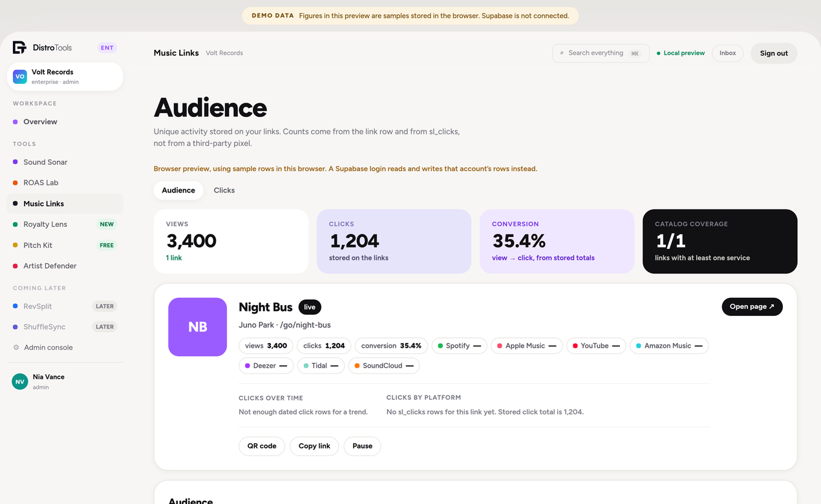Go to ROAS Lab
This screenshot has height=504, width=821.
pyautogui.click(x=65, y=183)
